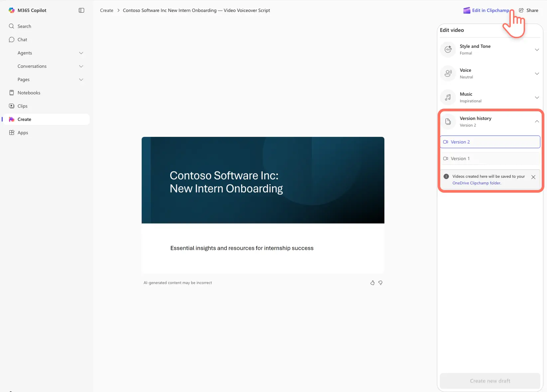Click Edit in Clipchamp

pos(486,10)
